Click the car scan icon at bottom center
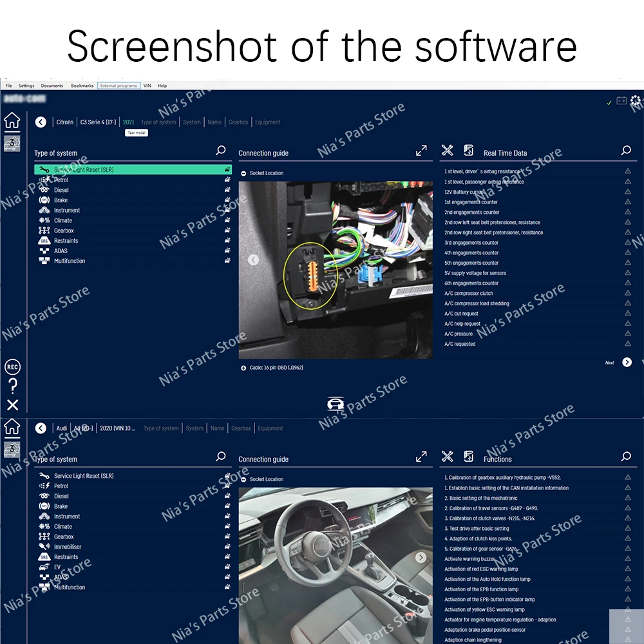The height and width of the screenshot is (644, 644). click(336, 404)
